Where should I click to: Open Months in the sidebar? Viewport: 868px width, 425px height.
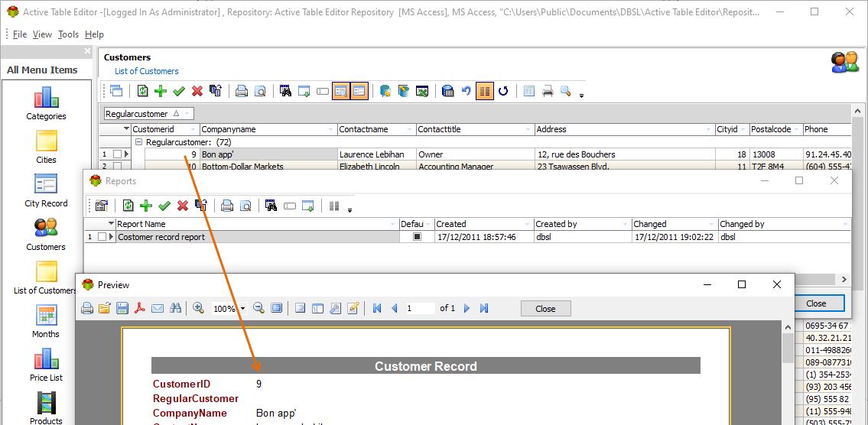click(46, 321)
